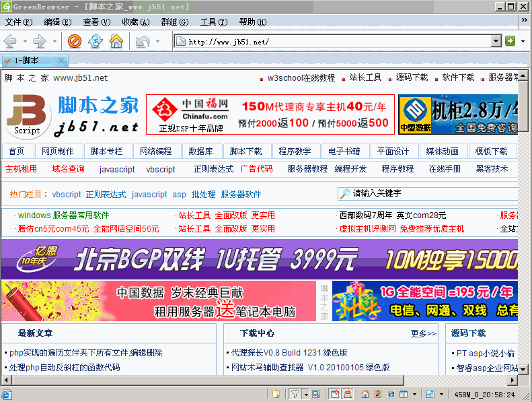Image resolution: width=532 pixels, height=402 pixels.
Task: Click the 中国数据 岁末经典巨献 banner
Action: 159,301
